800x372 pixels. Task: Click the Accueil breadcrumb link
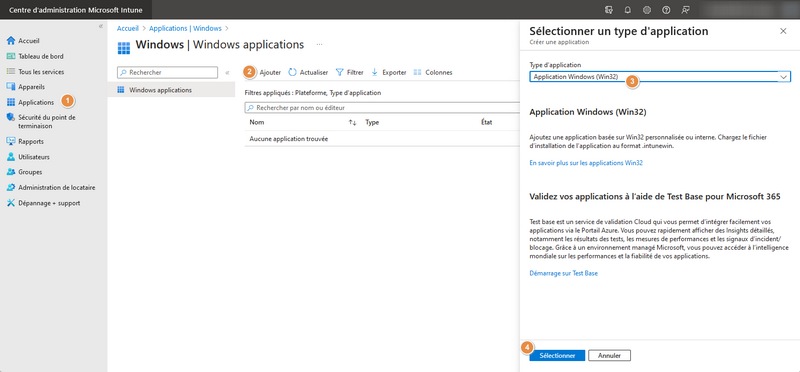click(128, 29)
